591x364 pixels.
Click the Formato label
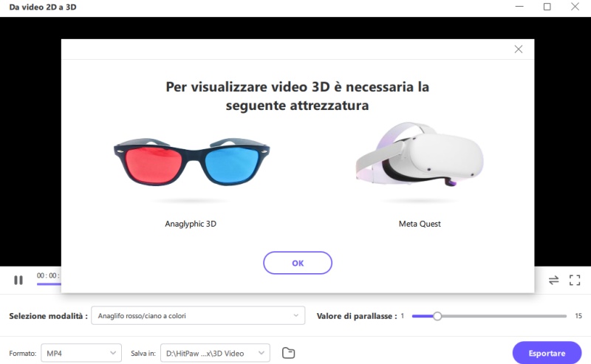point(23,354)
